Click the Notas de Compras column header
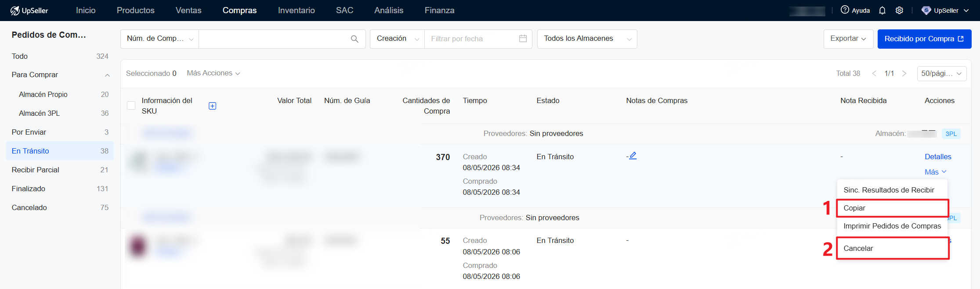The image size is (980, 289). [657, 100]
